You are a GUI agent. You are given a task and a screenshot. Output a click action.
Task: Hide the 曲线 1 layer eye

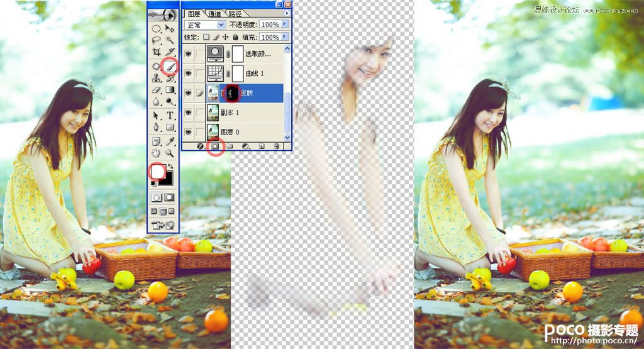click(189, 73)
